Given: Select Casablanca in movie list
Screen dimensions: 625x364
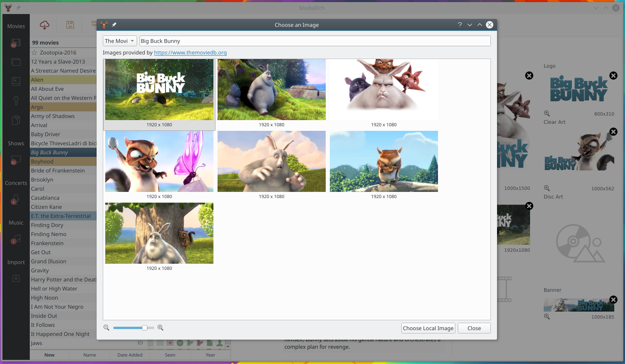Looking at the screenshot, I should [63, 198].
